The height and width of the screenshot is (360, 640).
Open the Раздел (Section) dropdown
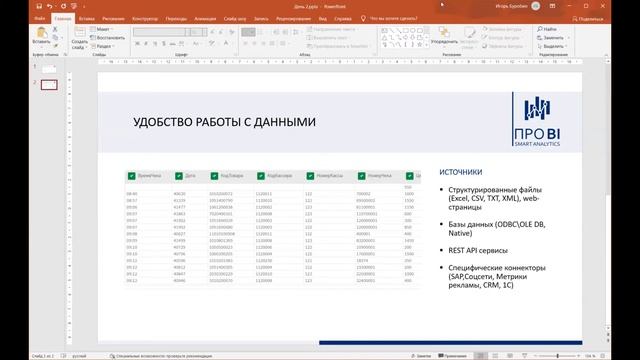coord(103,46)
